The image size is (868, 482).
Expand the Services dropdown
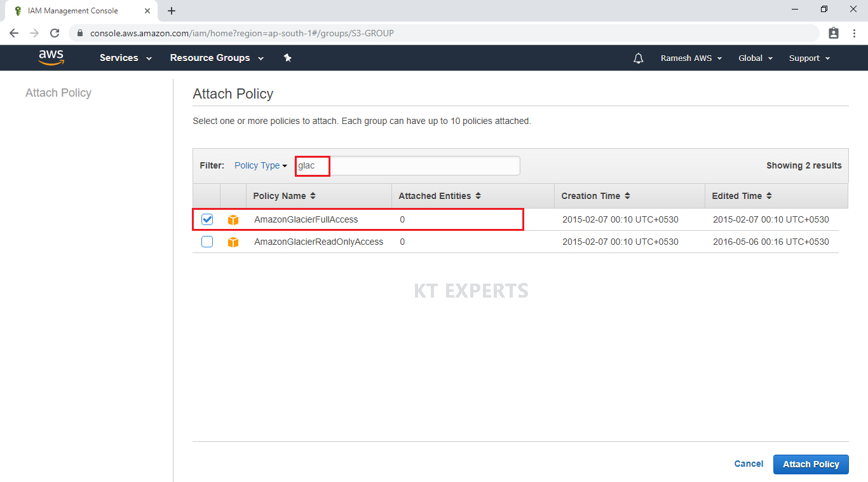tap(126, 58)
